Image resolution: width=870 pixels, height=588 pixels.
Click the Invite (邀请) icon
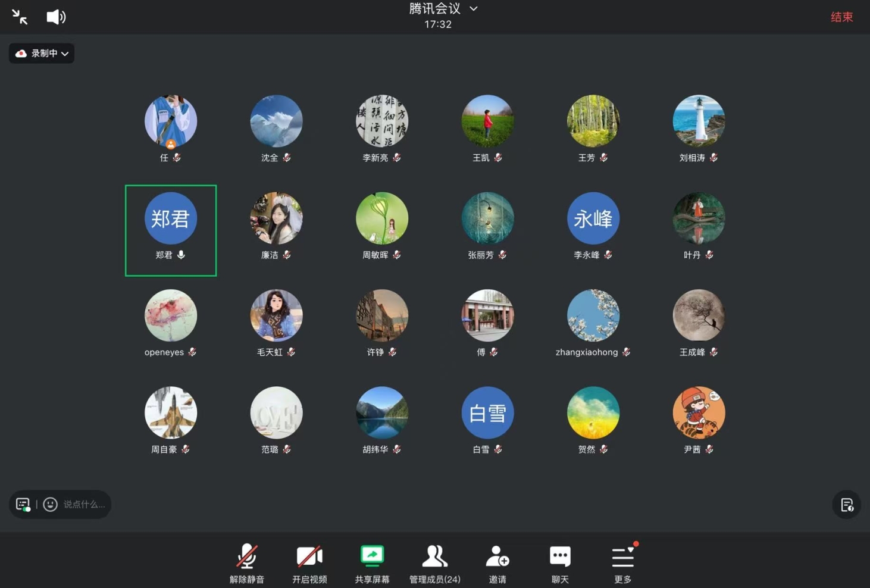coord(497,563)
